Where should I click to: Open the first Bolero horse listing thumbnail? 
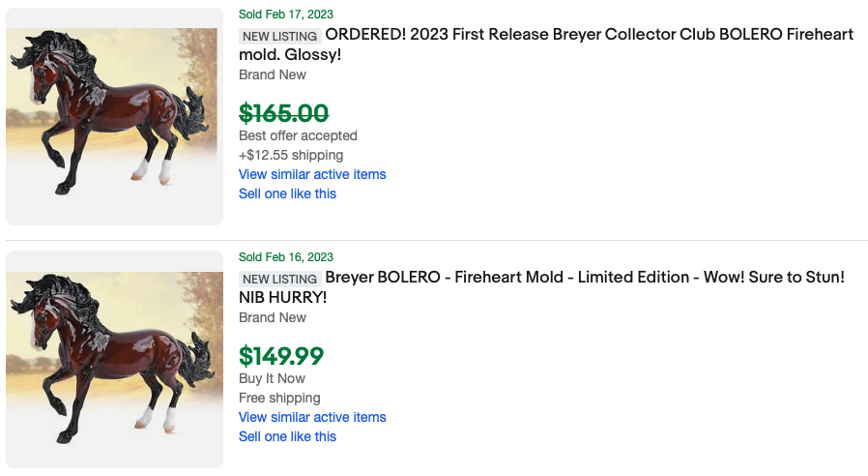(x=114, y=116)
